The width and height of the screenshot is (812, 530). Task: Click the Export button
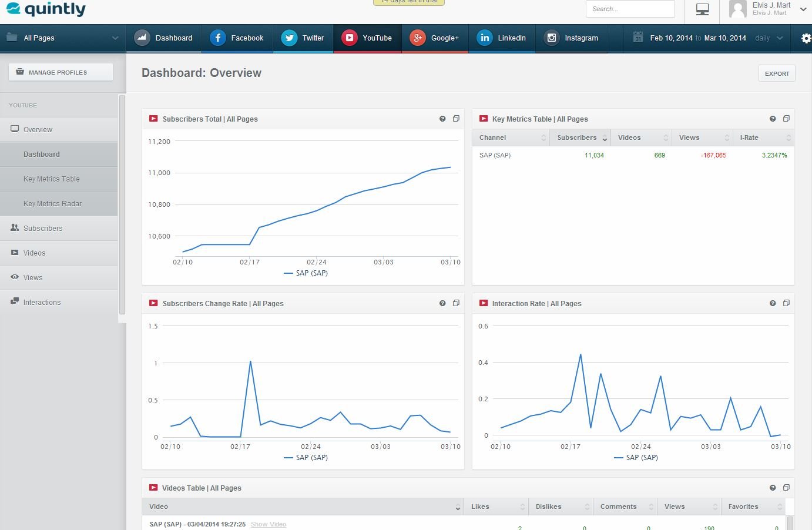coord(777,73)
